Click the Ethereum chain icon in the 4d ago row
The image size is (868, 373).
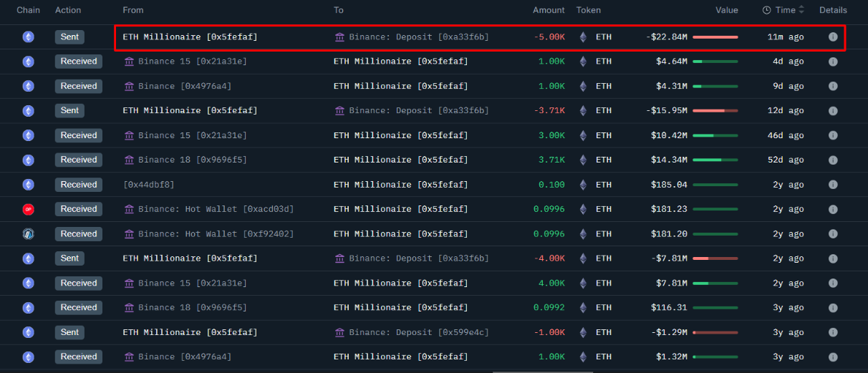tap(29, 62)
